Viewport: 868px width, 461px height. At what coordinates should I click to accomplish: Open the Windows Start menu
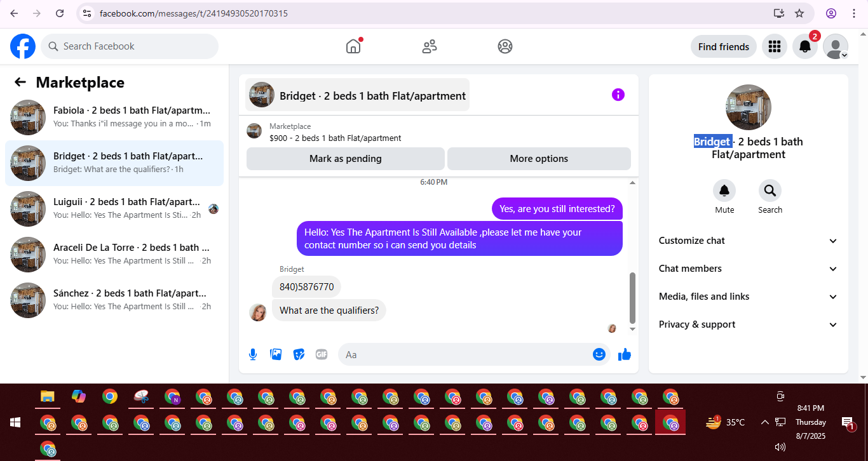pos(15,422)
